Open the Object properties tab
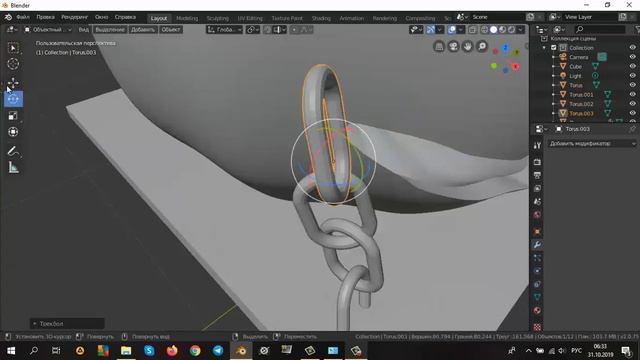640x360 pixels. coord(537,231)
